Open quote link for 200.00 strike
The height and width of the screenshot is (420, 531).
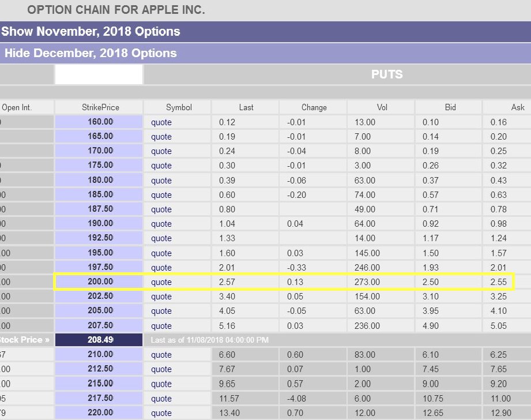coord(161,282)
